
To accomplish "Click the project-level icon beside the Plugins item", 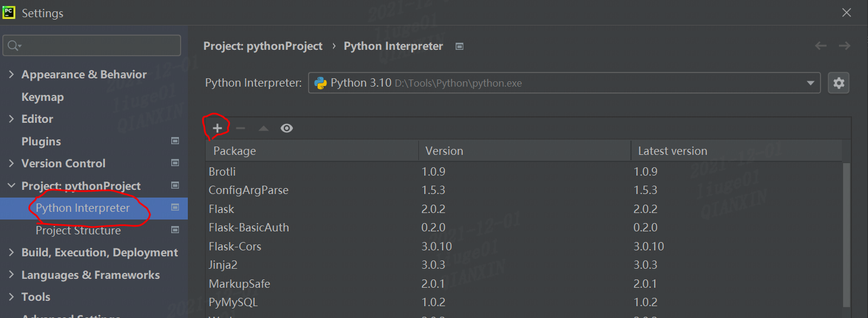I will (x=175, y=141).
